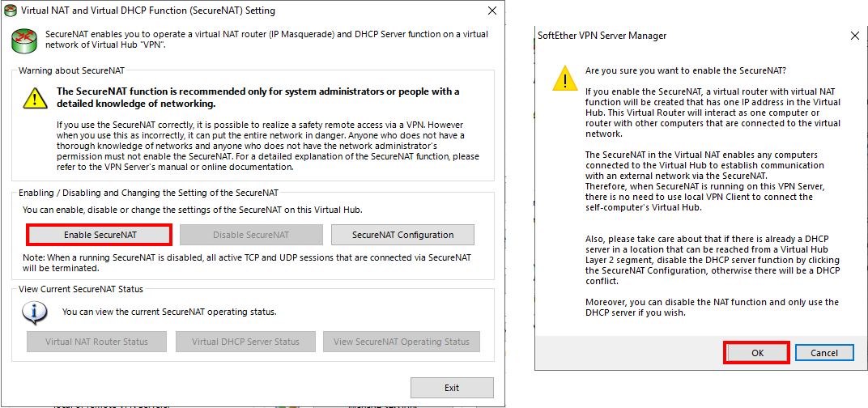Image resolution: width=868 pixels, height=408 pixels.
Task: Click the SecureNAT app icon in title bar
Action: [10, 11]
